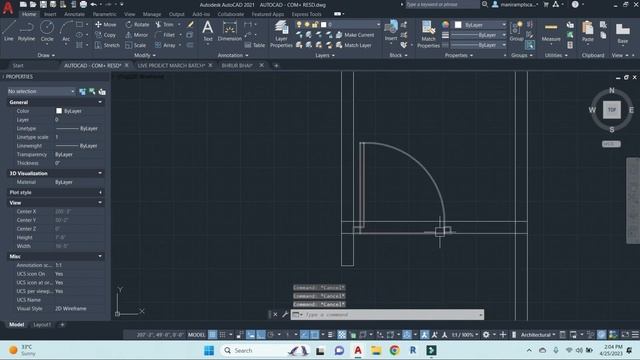Click the TOP face of ViewCube

tap(611, 110)
